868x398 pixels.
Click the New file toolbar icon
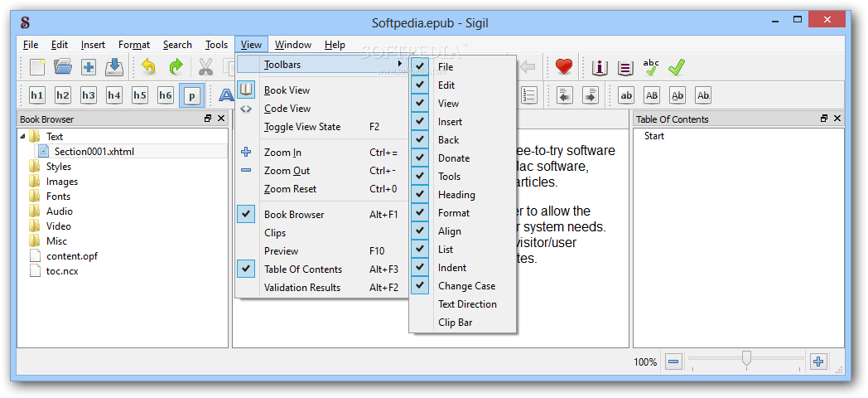pyautogui.click(x=37, y=67)
